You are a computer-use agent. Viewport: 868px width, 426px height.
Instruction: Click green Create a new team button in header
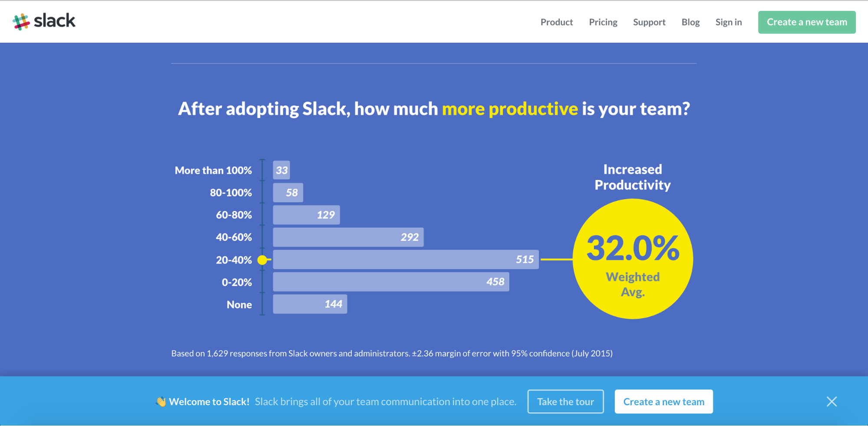(x=806, y=22)
